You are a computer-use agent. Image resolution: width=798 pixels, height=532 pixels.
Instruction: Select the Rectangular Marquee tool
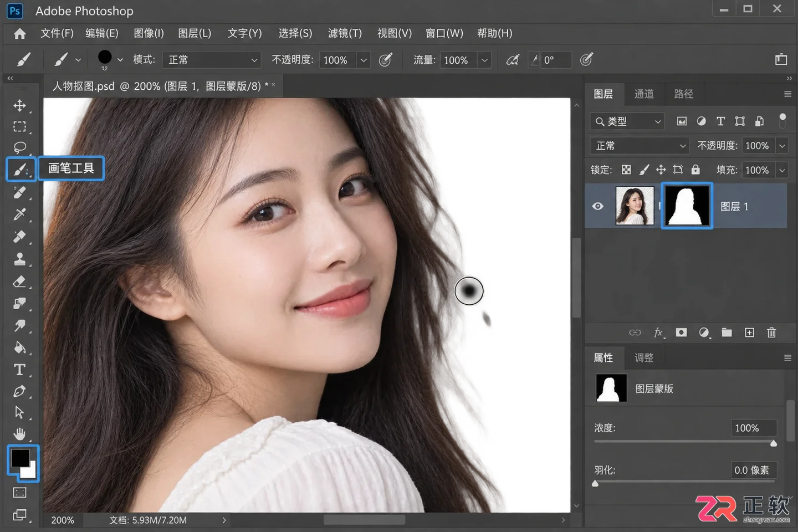coord(19,126)
